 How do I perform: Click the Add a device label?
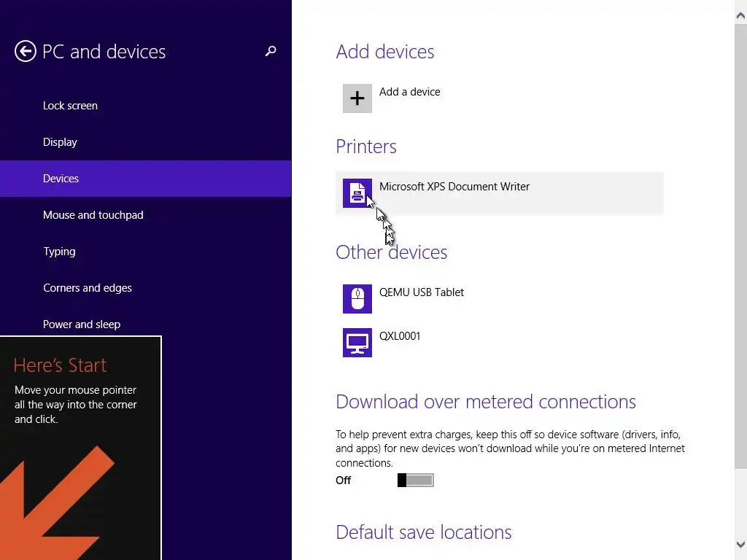(x=410, y=92)
